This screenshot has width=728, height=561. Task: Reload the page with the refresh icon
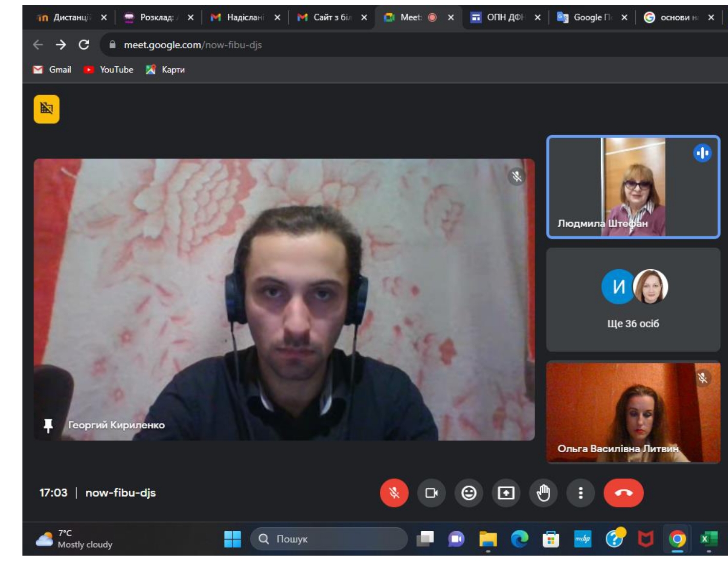(x=84, y=45)
